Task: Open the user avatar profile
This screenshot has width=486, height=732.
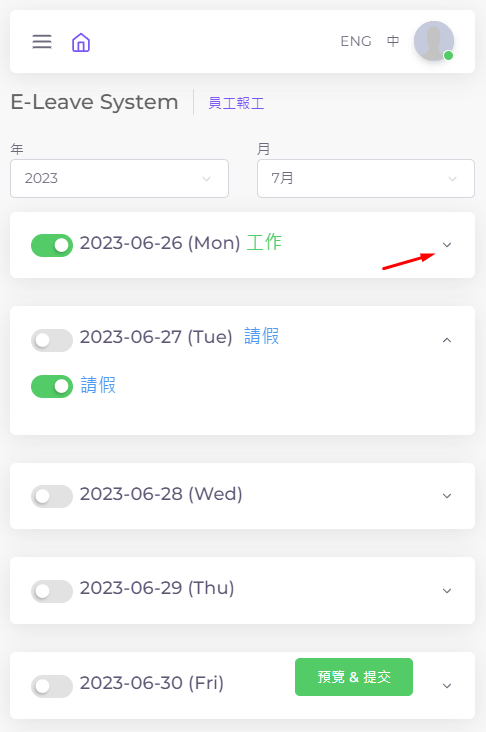Action: pos(434,41)
